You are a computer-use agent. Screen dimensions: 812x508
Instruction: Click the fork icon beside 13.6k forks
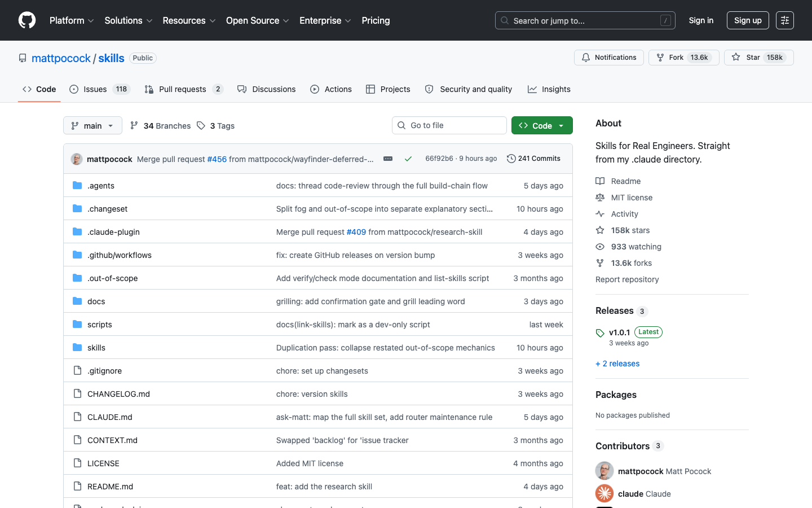click(x=600, y=263)
